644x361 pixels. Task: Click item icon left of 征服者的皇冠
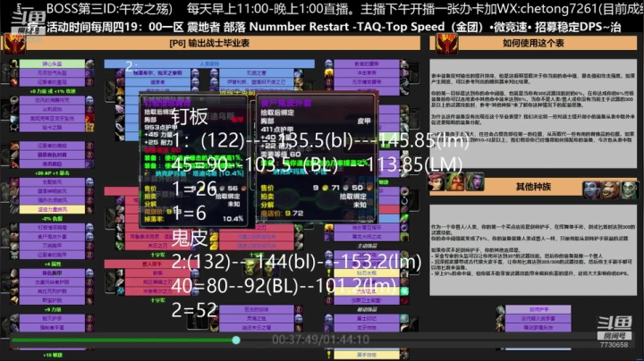click(14, 82)
